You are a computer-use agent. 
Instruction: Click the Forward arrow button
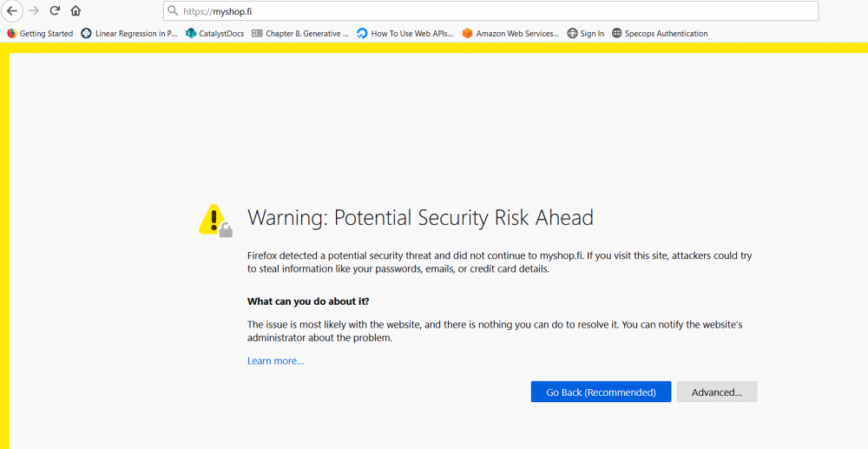(x=34, y=11)
